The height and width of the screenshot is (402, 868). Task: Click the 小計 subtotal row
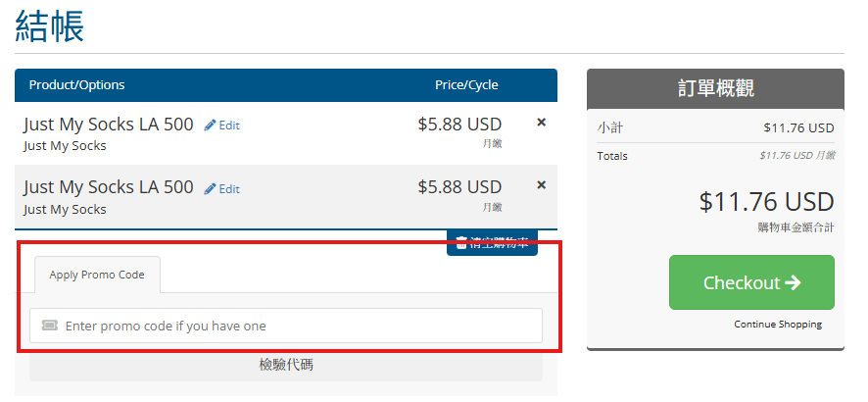[x=715, y=127]
